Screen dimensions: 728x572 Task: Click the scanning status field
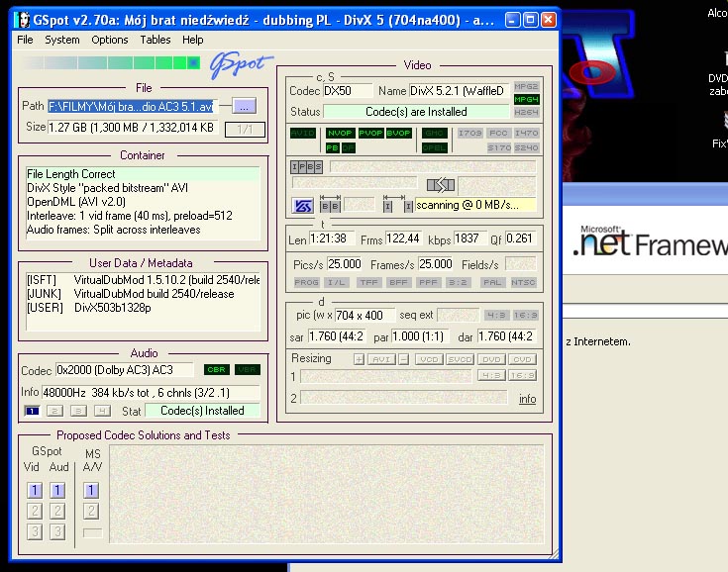coord(475,205)
